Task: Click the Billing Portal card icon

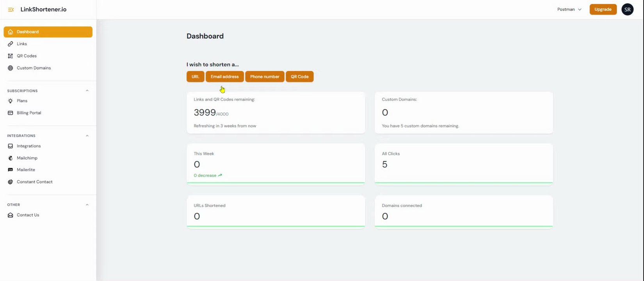Action: pos(11,113)
